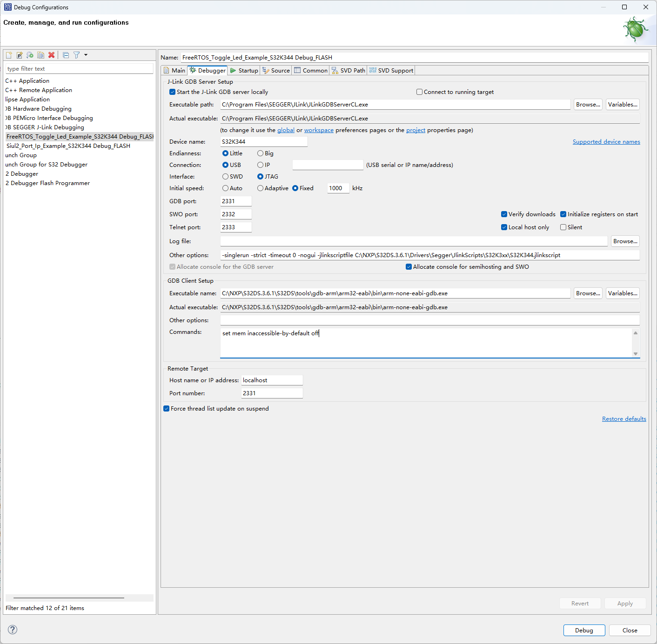Click the Commands box scroll up arrow

point(636,333)
